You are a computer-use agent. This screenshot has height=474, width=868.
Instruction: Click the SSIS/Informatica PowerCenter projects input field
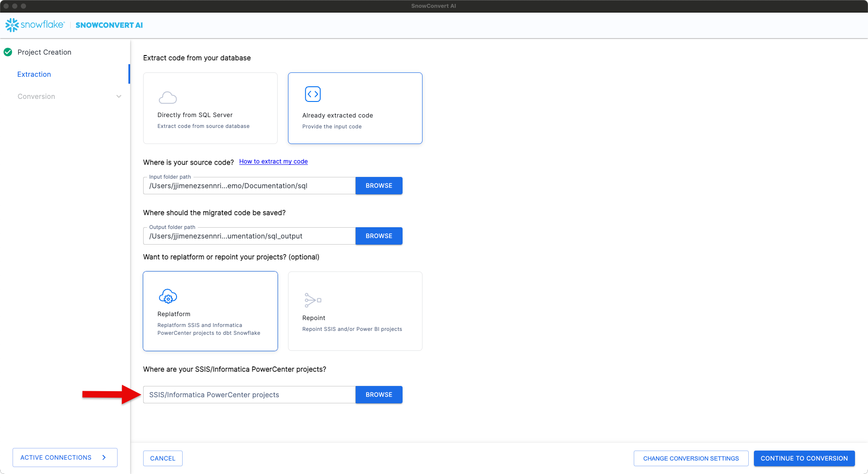249,395
